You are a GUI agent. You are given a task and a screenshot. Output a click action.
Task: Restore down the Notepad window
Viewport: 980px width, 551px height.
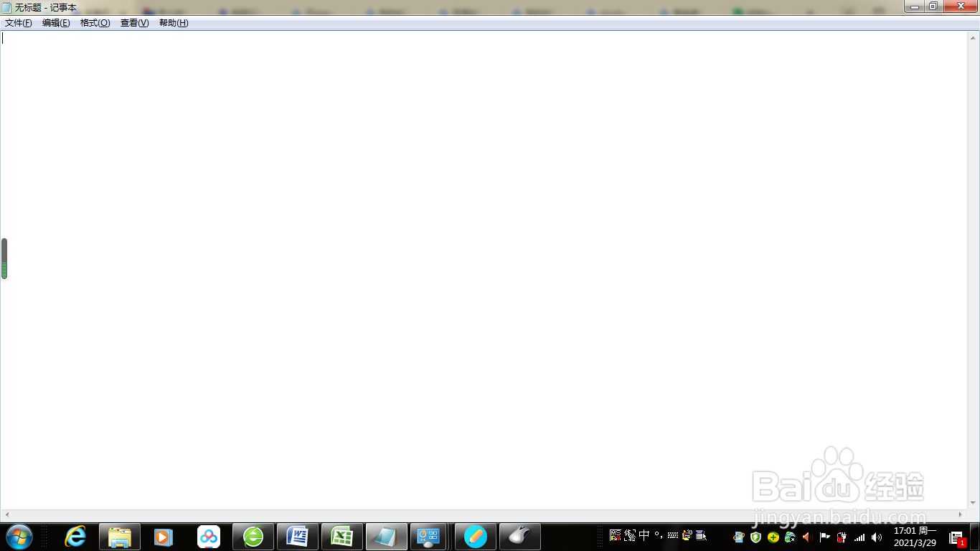click(x=933, y=6)
